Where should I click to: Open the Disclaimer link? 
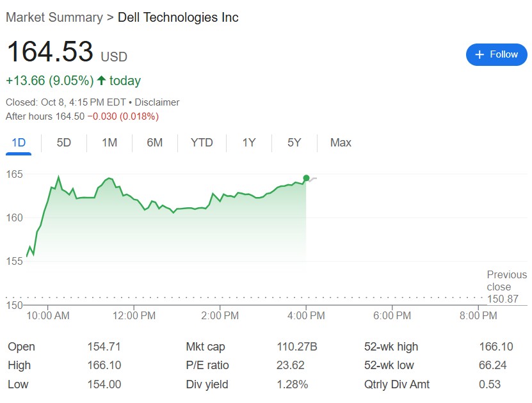click(157, 102)
